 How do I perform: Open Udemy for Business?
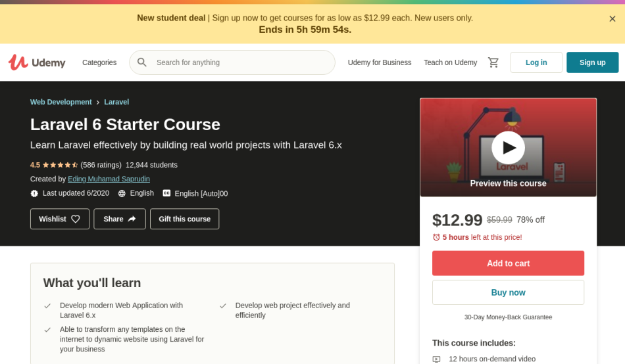[x=380, y=62]
